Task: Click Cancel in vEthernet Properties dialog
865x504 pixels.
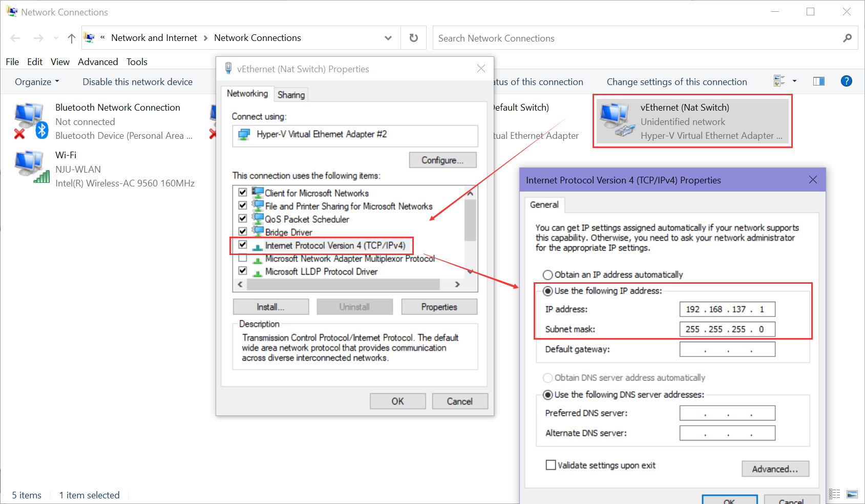Action: tap(460, 401)
